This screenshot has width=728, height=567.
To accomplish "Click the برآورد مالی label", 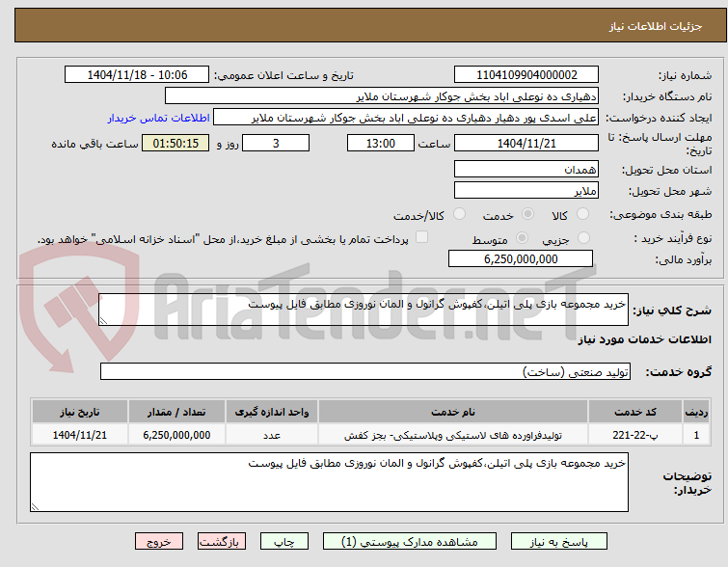I will coord(684,259).
